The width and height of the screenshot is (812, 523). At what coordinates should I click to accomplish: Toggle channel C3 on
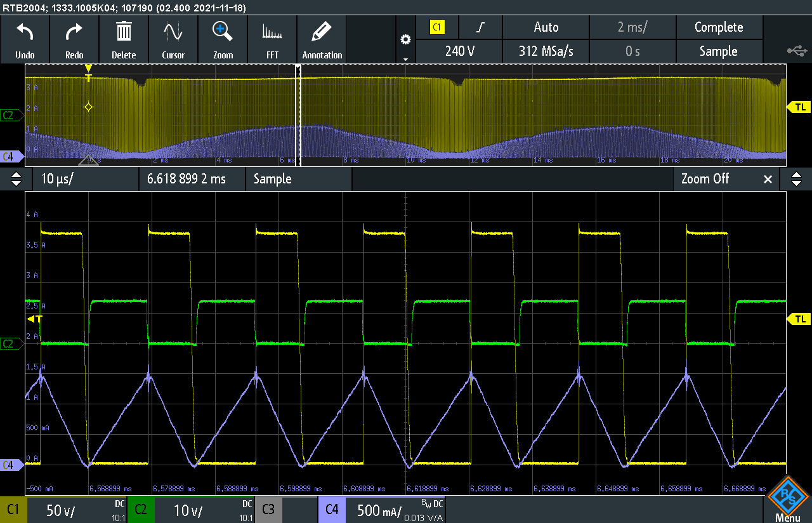268,510
